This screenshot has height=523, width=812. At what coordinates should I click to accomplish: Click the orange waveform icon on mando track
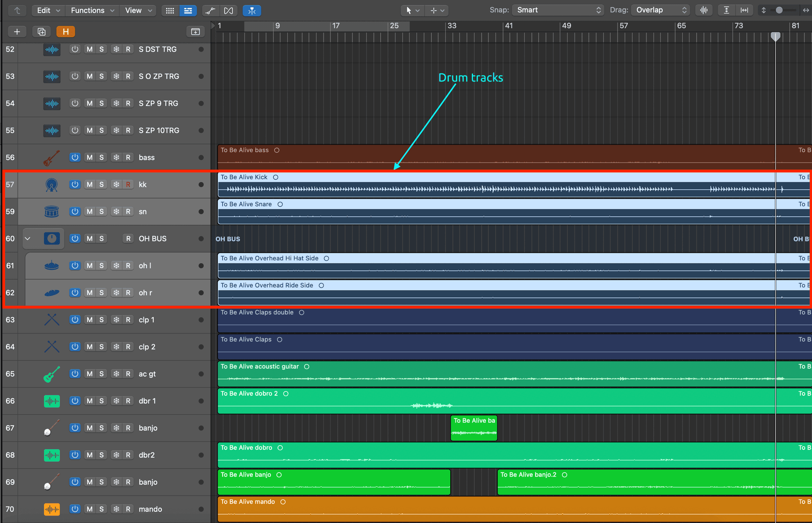coord(52,509)
